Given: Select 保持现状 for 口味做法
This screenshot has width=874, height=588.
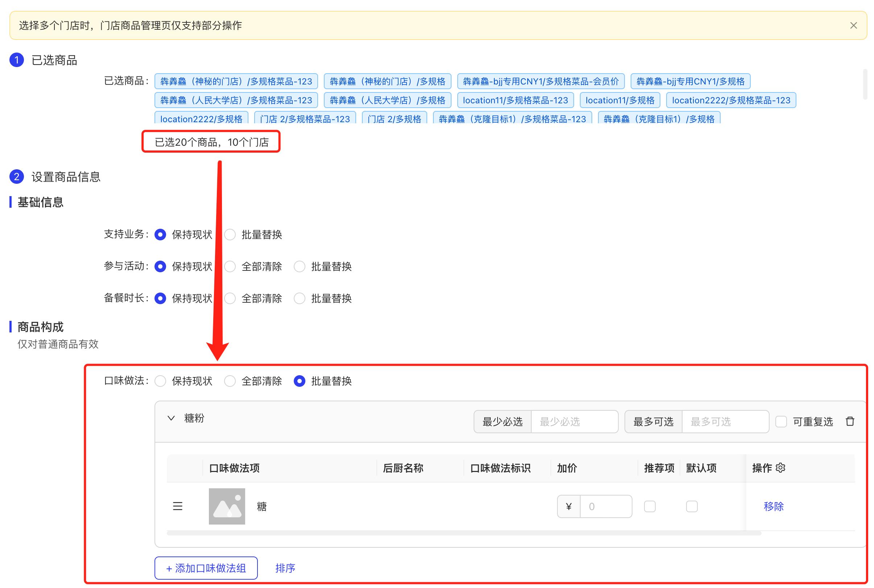Looking at the screenshot, I should [x=160, y=381].
